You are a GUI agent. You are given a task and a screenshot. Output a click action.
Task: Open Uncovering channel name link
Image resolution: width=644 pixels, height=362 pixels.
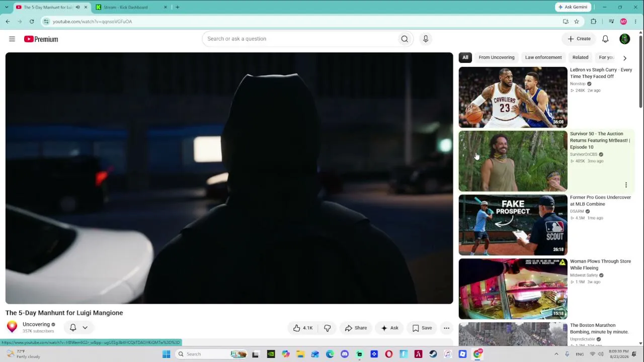pyautogui.click(x=36, y=324)
